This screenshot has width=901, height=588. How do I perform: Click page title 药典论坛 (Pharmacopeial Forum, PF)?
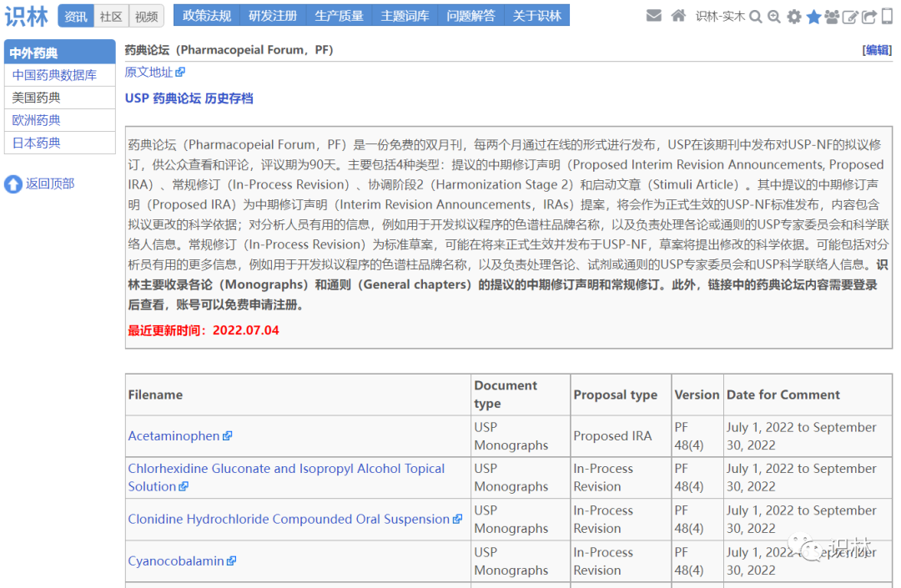coord(229,50)
